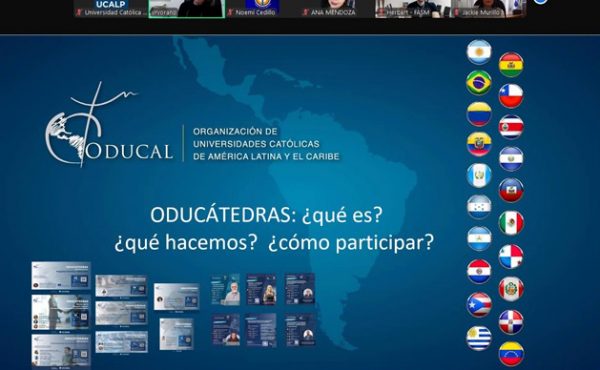This screenshot has height=370, width=600.
Task: Click muted mic icon beside Universidad Católica
Action: [79, 13]
